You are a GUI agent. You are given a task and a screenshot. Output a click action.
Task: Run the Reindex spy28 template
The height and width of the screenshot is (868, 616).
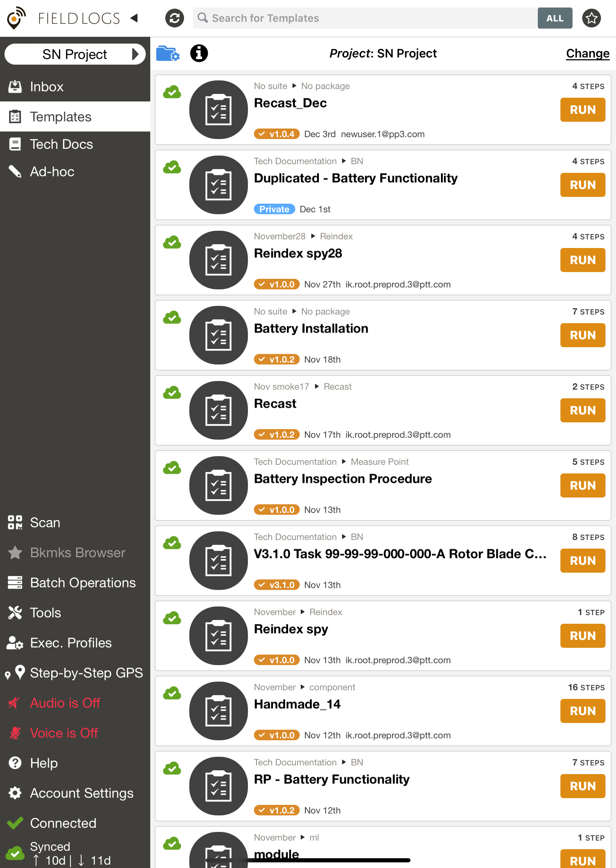click(x=582, y=260)
